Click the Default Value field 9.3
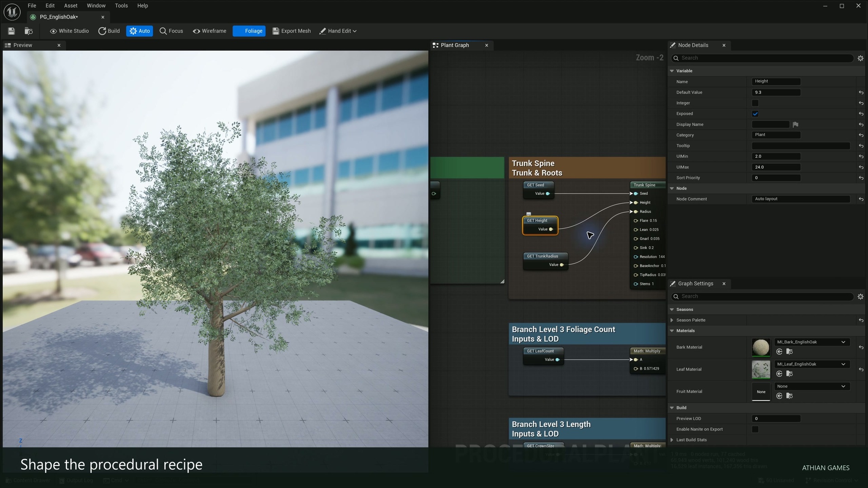This screenshot has height=488, width=868. 776,92
